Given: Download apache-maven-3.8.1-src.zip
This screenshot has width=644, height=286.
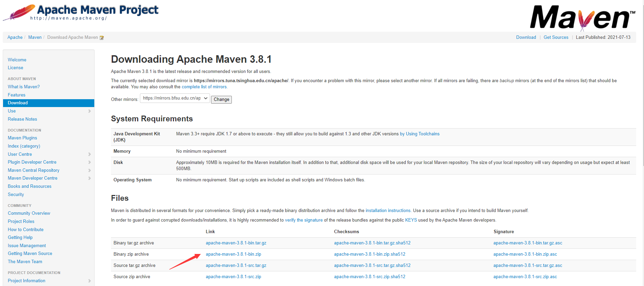Looking at the screenshot, I should point(234,277).
